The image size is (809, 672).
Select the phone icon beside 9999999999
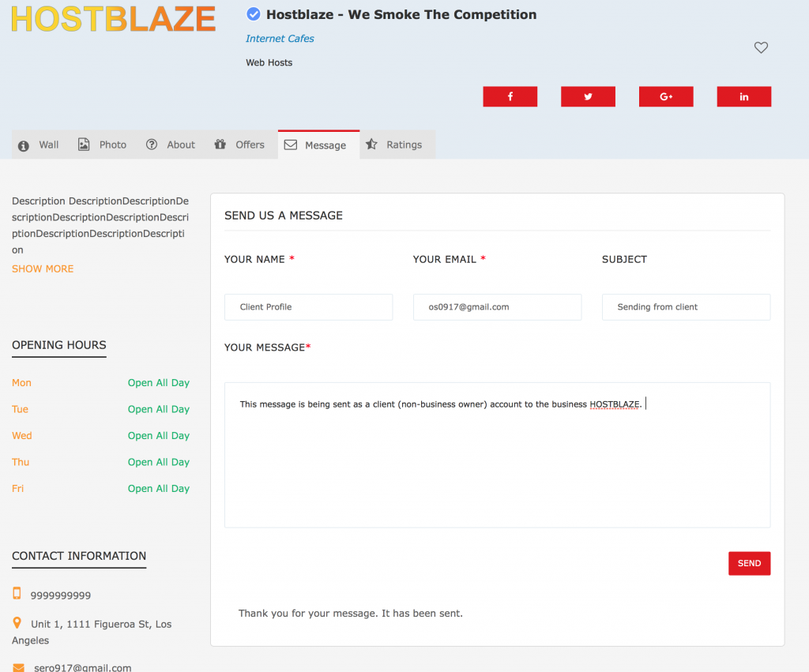point(17,595)
